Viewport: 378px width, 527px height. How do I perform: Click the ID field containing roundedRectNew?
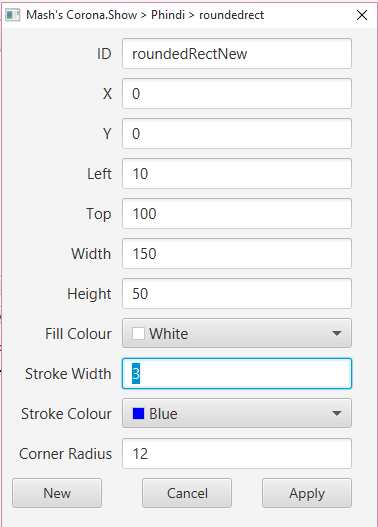pyautogui.click(x=237, y=53)
